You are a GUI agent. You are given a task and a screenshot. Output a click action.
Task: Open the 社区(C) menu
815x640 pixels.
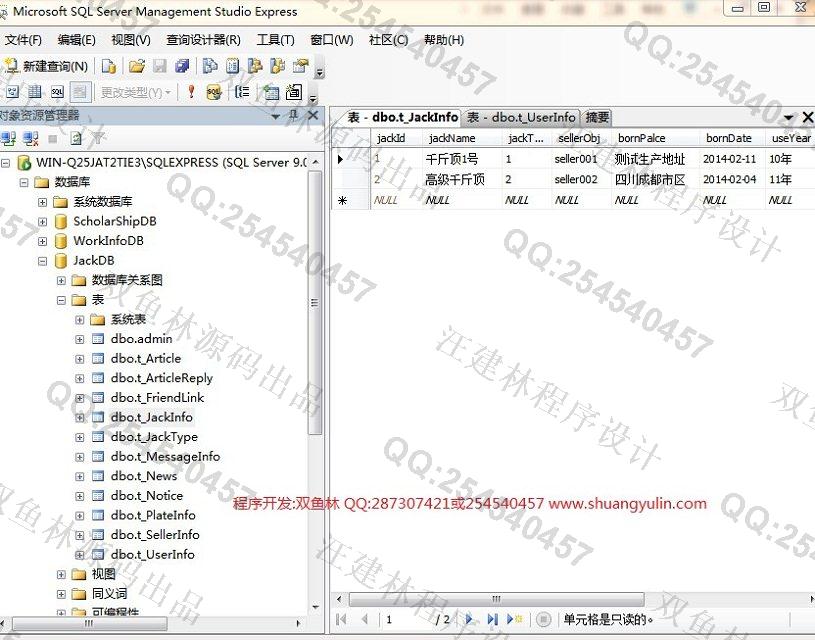[x=388, y=40]
